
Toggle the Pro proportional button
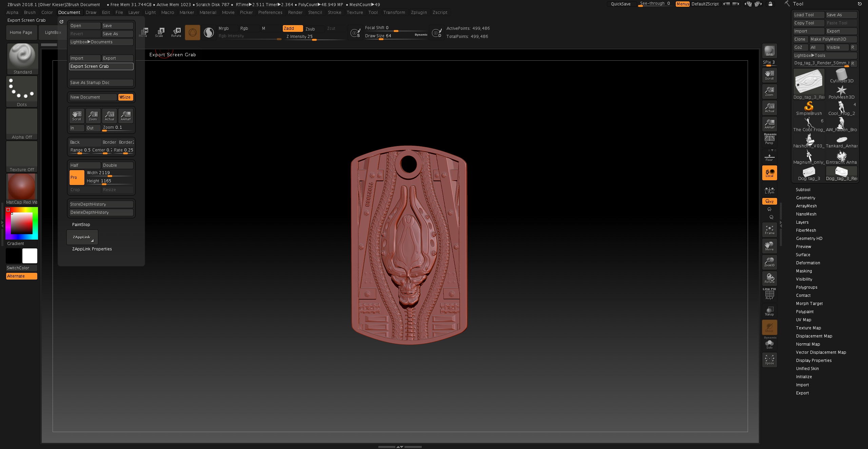click(x=77, y=178)
